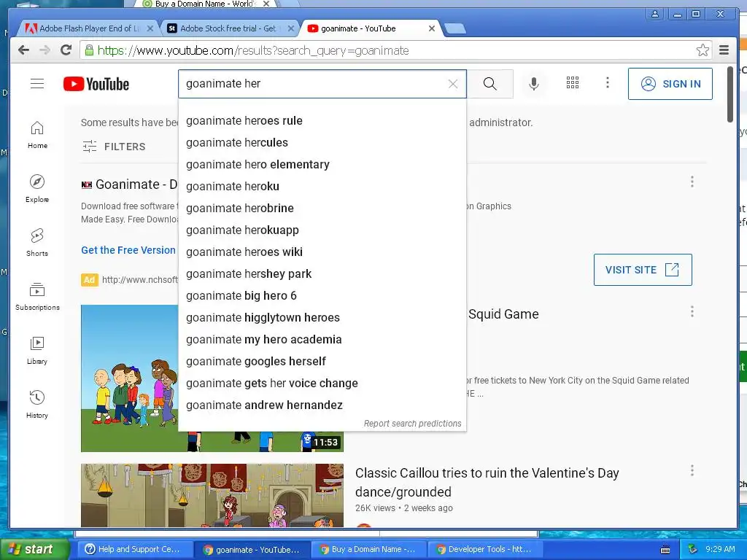Screen dimensions: 747x560
Task: Start voice search with the microphone icon
Action: point(534,84)
